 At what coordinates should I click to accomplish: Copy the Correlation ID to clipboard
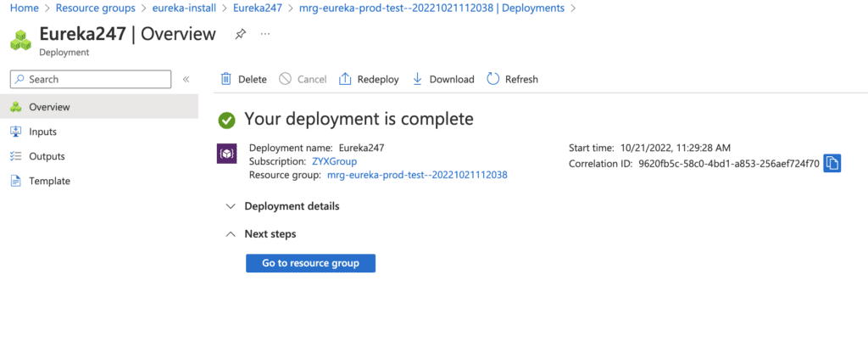(x=832, y=163)
